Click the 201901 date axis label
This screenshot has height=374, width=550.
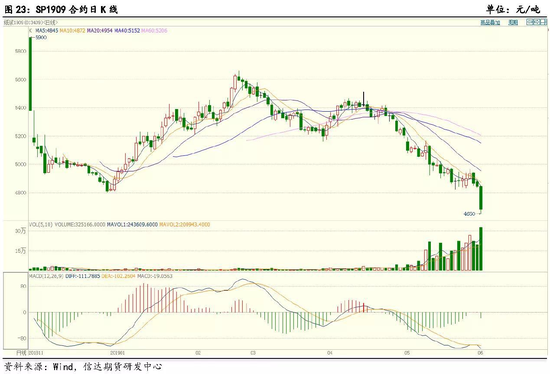point(118,353)
